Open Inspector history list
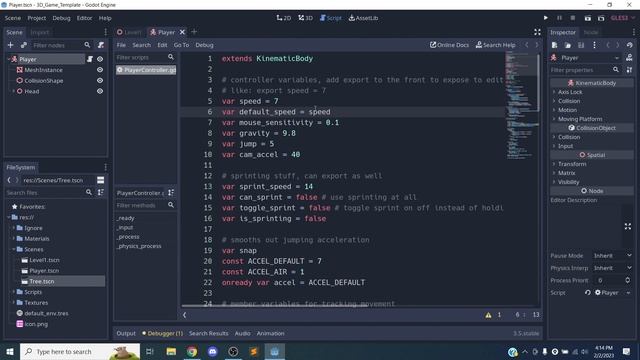The height and width of the screenshot is (360, 640). click(x=630, y=45)
